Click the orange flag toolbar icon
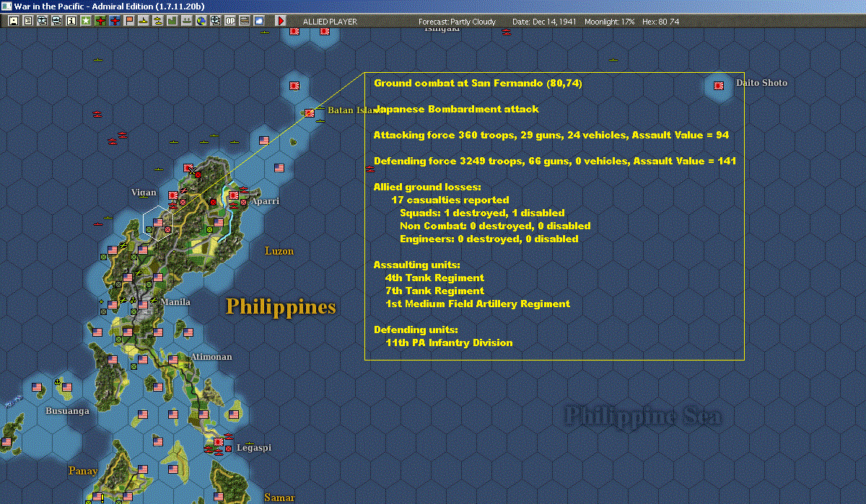 (129, 21)
